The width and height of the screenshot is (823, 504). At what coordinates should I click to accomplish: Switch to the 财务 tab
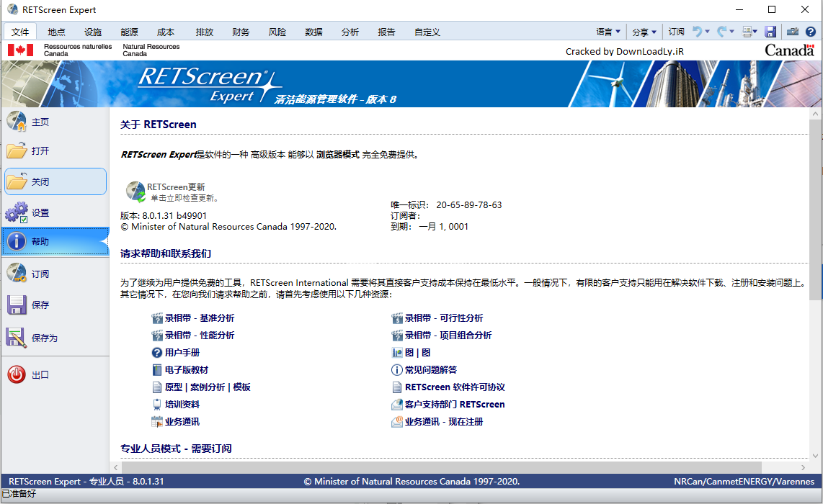pos(241,32)
